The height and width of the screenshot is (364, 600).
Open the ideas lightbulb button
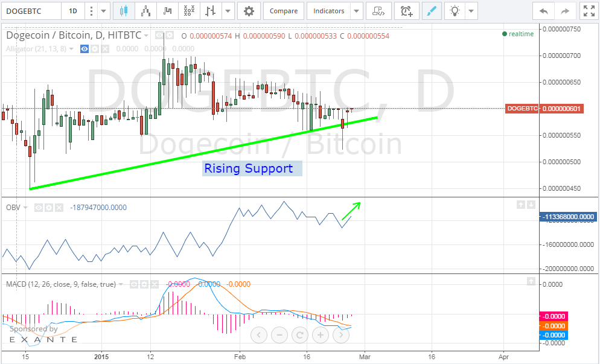point(455,11)
